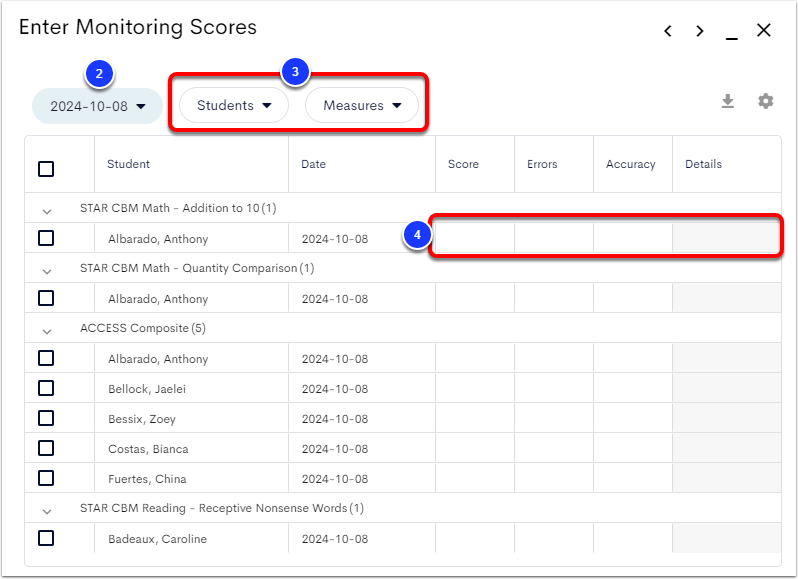Collapse STAR CBM Math - Addition to 10 group

(x=47, y=211)
